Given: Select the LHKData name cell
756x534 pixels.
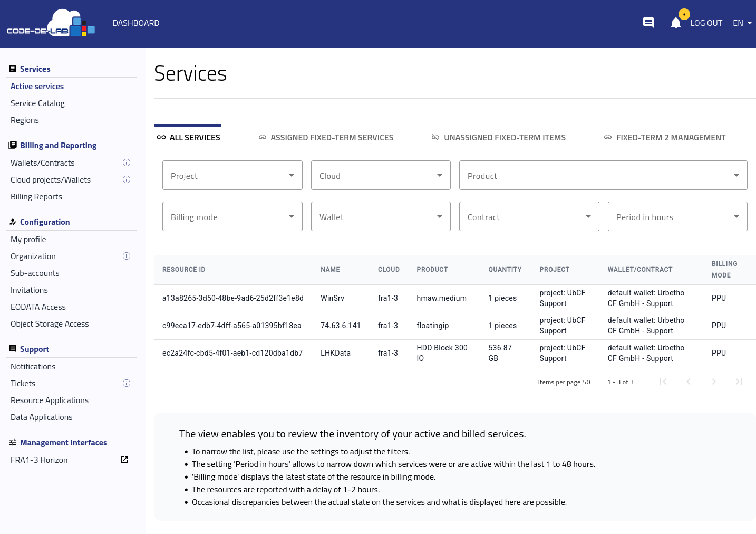Looking at the screenshot, I should 335,353.
